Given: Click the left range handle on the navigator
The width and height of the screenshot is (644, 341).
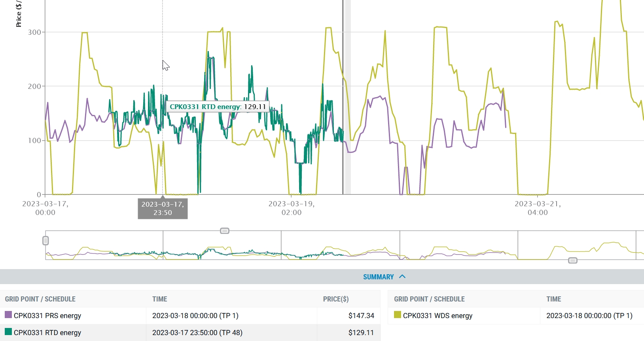Looking at the screenshot, I should tap(45, 241).
